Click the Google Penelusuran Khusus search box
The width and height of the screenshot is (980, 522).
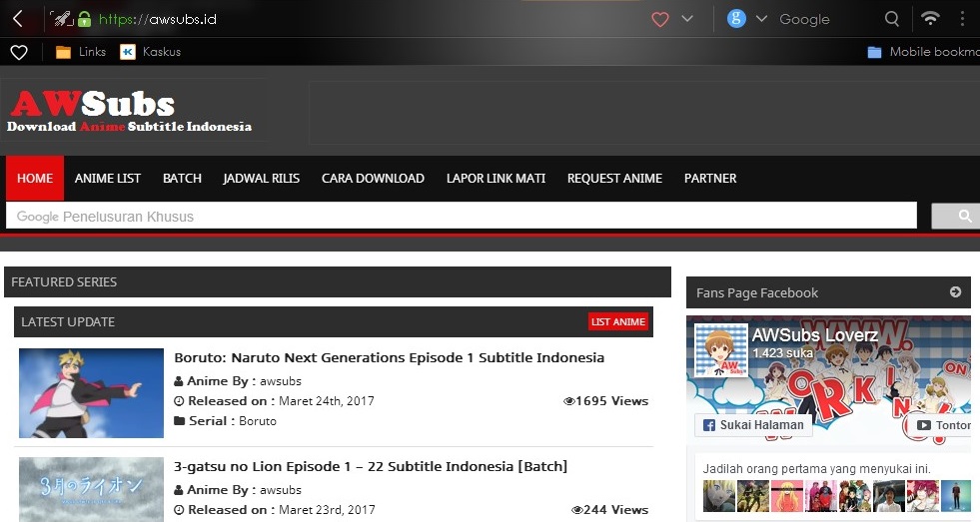[462, 216]
